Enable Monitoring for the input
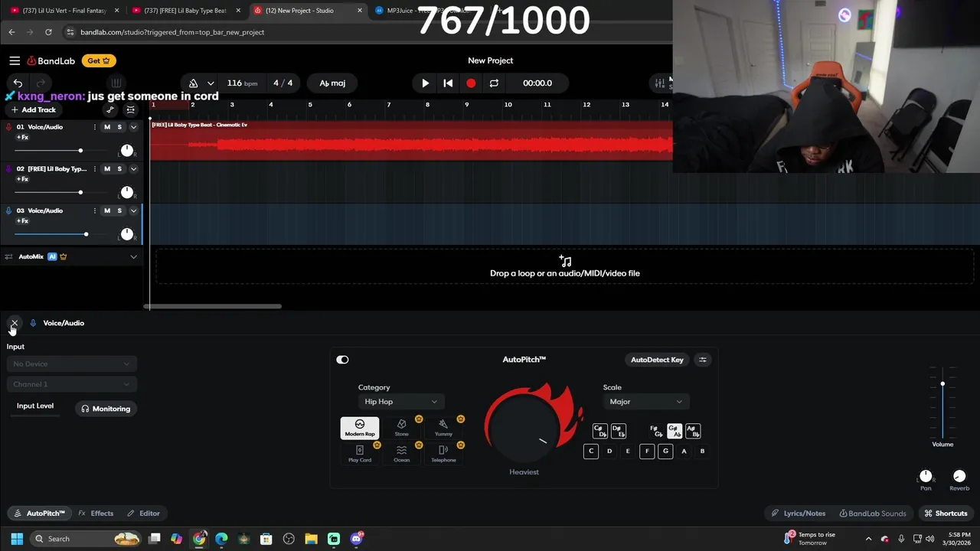This screenshot has height=551, width=980. click(106, 409)
